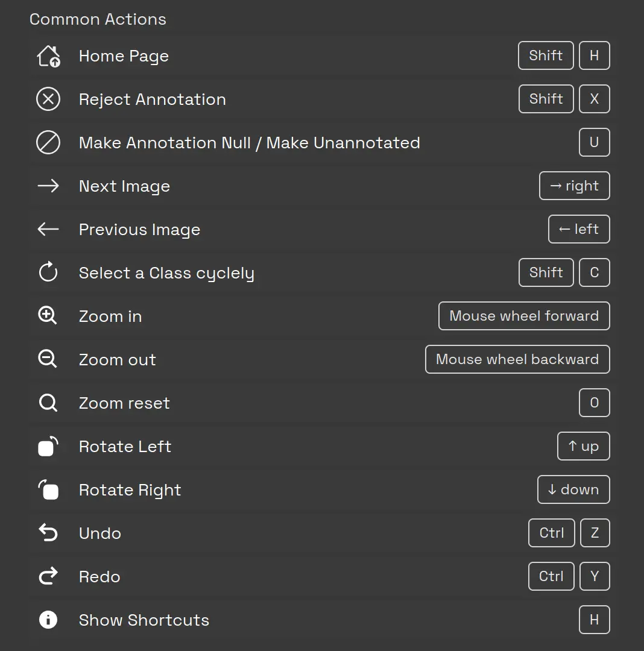Click the Mouse wheel forward shortcut badge
This screenshot has height=651, width=644.
coord(523,316)
